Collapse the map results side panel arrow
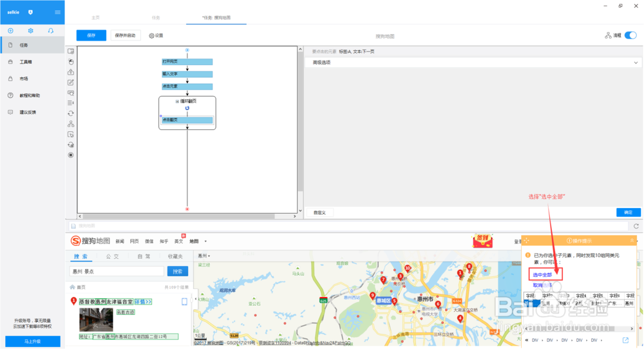644x349 pixels. [196, 299]
